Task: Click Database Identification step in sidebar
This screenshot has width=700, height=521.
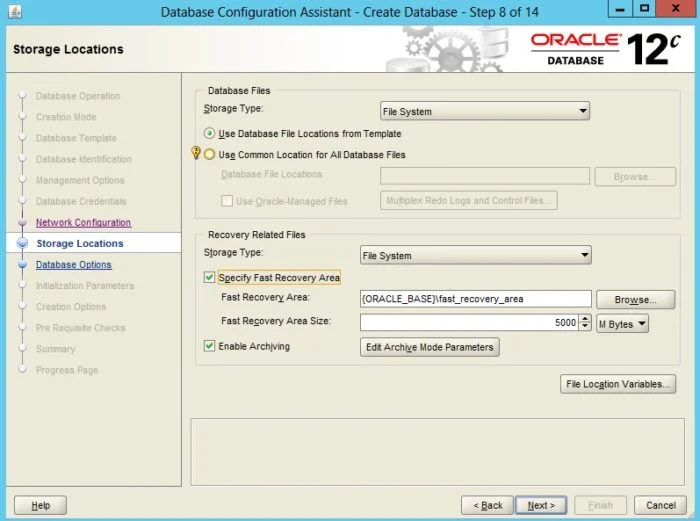Action: [83, 159]
